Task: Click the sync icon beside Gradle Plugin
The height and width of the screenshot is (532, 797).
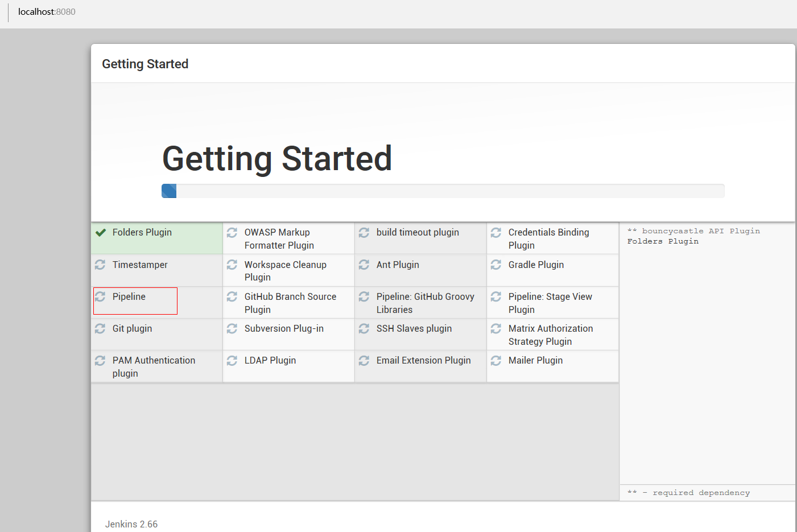Action: pyautogui.click(x=496, y=265)
